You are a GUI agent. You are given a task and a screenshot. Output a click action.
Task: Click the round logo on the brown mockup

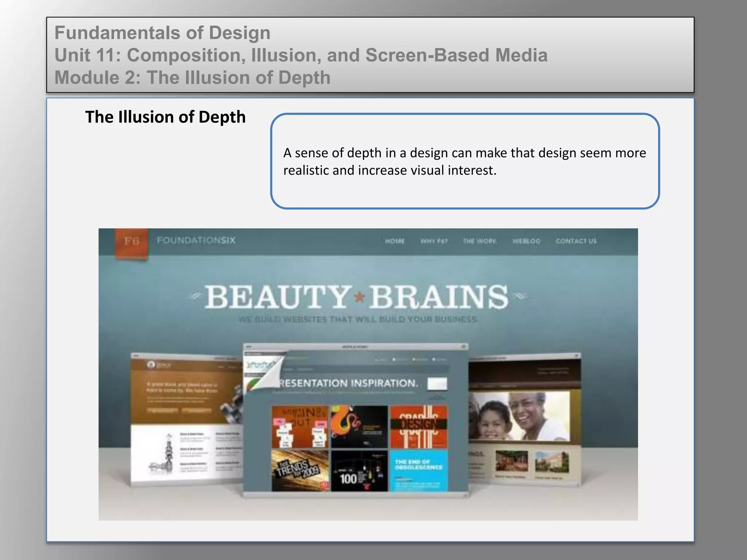[151, 365]
